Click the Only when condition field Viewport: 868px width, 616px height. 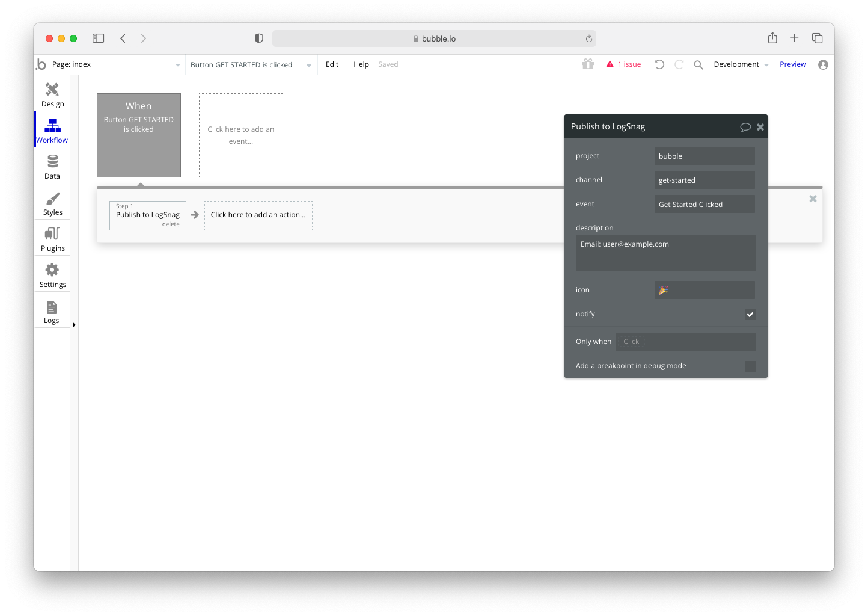click(686, 342)
